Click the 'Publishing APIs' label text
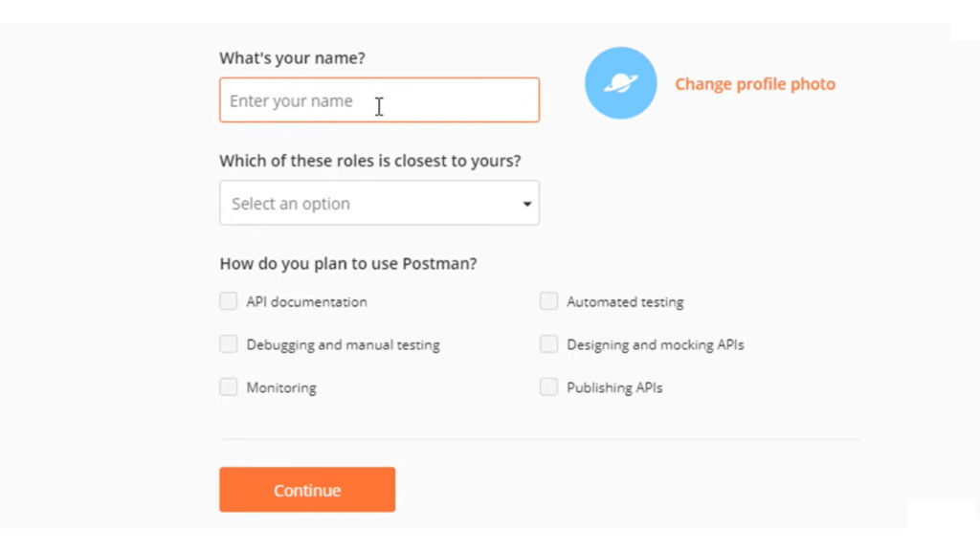The image size is (980, 551). (x=614, y=388)
